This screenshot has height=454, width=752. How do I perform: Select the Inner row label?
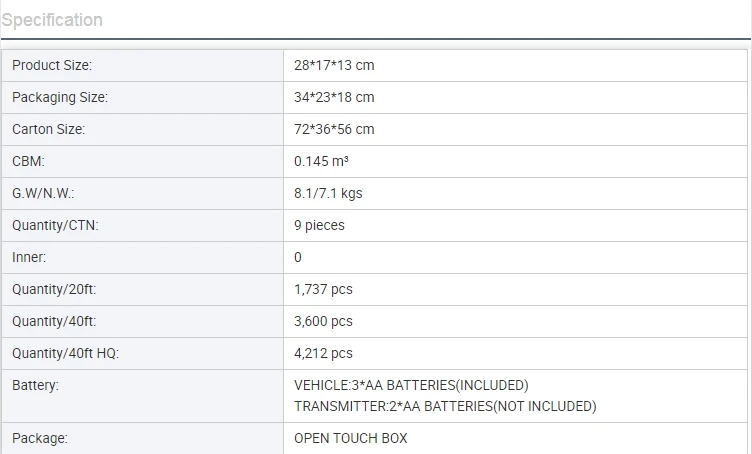[x=29, y=257]
